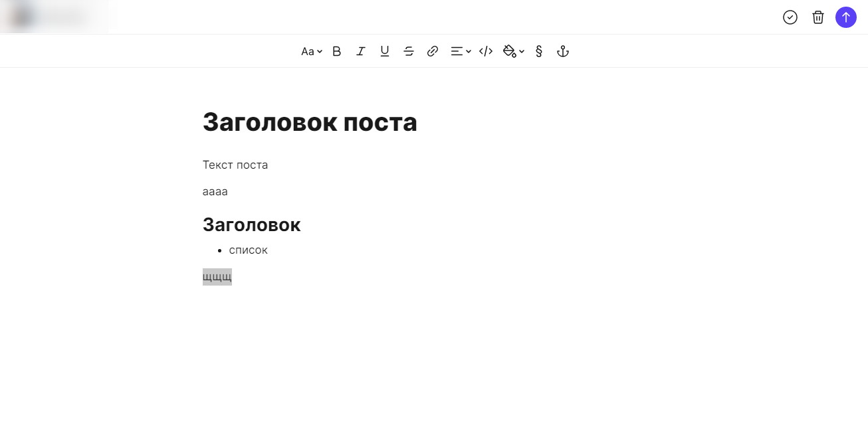Click the highlighted "щщщ" text
The image size is (868, 437).
(x=217, y=277)
